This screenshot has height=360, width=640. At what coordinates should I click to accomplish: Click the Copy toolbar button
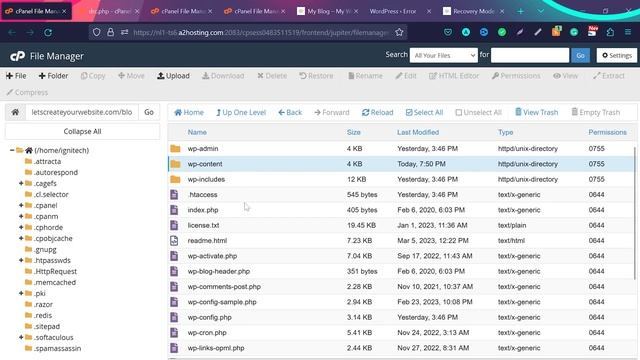(93, 76)
